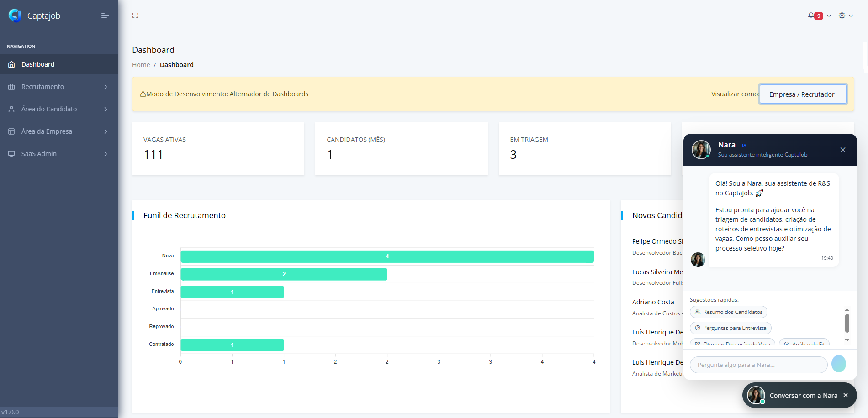The height and width of the screenshot is (418, 868).
Task: Click the Captajob logo icon
Action: click(x=15, y=16)
